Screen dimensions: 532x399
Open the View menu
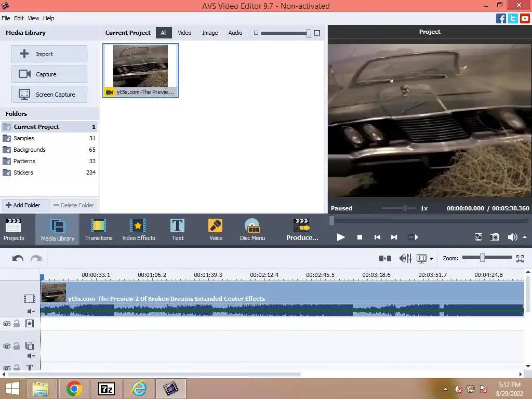[33, 18]
